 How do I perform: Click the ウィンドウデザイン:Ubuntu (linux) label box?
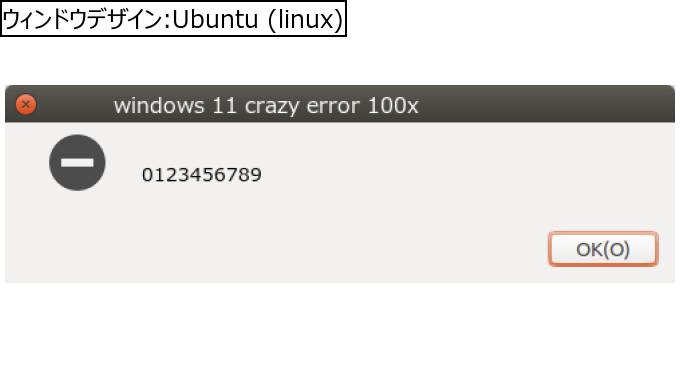(173, 19)
